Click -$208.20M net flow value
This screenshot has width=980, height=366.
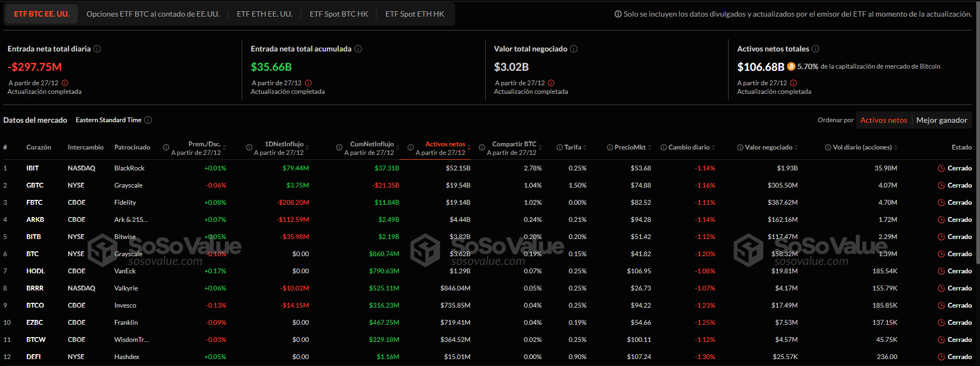[x=293, y=203]
